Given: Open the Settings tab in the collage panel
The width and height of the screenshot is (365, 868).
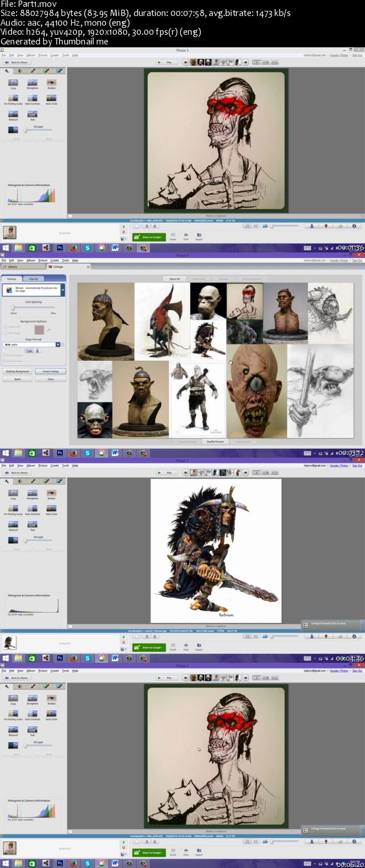Looking at the screenshot, I should tap(11, 279).
